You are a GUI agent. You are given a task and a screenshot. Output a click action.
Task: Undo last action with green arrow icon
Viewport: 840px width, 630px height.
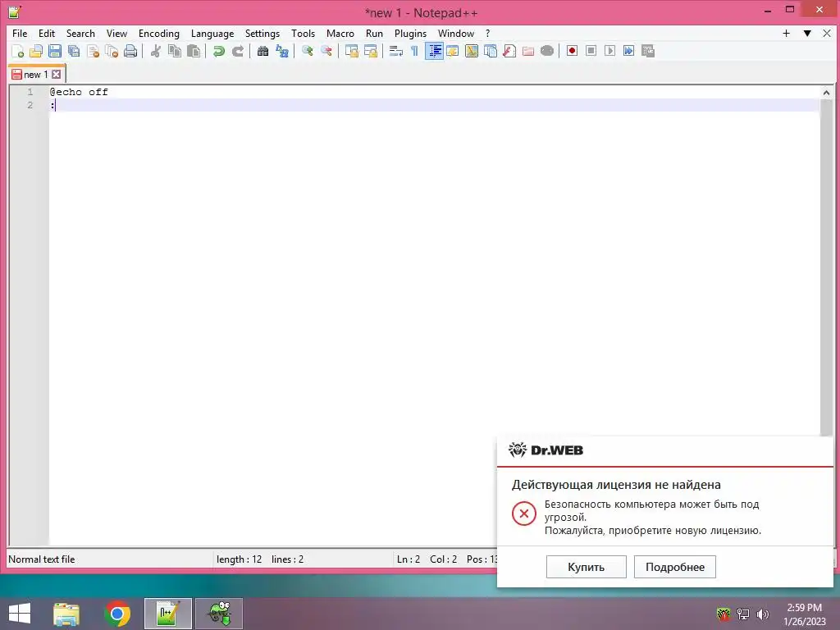tap(218, 51)
